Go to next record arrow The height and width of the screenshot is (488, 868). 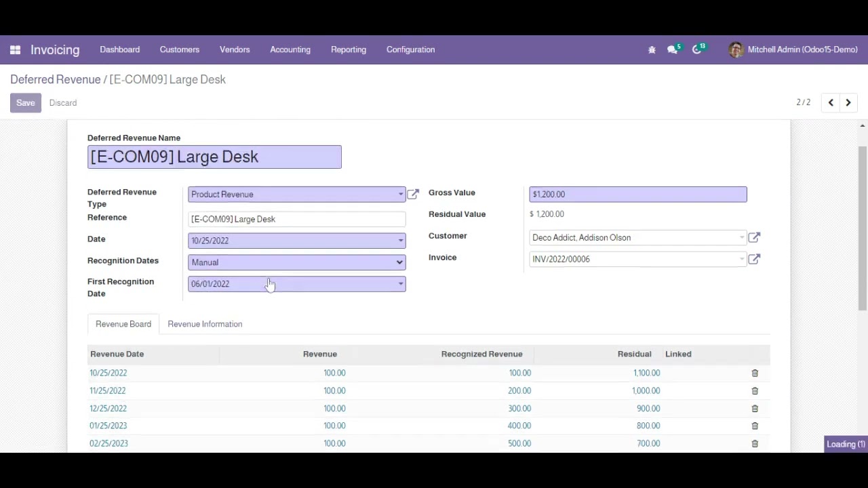(x=848, y=102)
